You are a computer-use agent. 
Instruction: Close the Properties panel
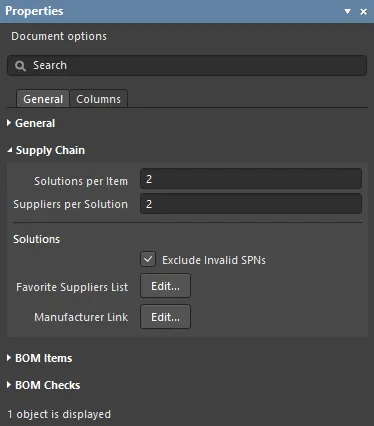click(x=363, y=12)
